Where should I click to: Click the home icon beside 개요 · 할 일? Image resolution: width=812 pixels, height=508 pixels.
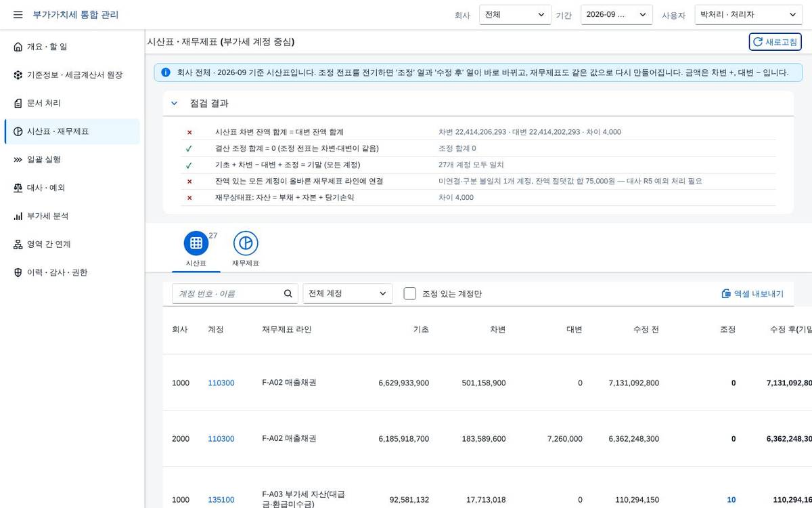coord(18,47)
